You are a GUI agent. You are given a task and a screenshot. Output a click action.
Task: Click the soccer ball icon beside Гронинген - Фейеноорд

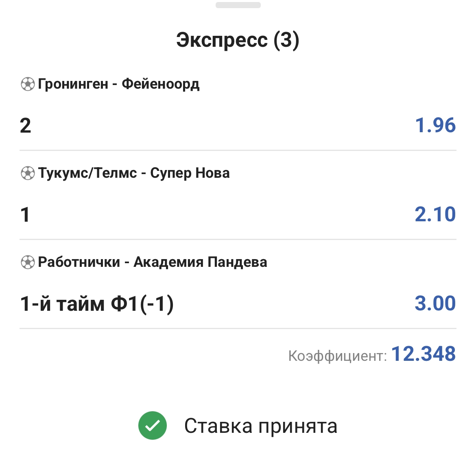click(27, 84)
